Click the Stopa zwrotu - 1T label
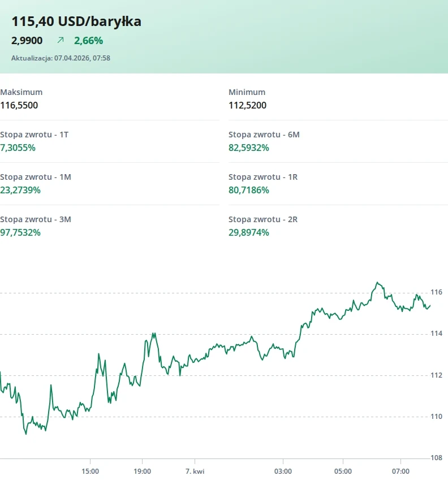The image size is (448, 489). click(35, 135)
